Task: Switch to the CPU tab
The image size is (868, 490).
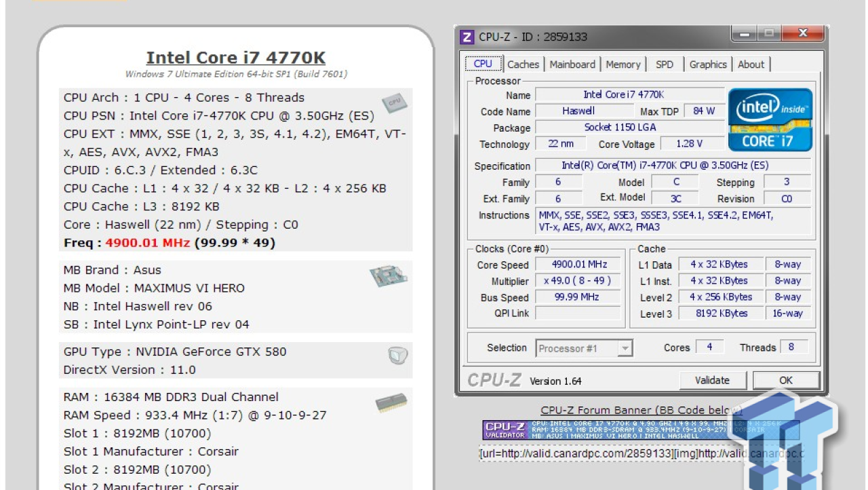Action: pos(483,64)
